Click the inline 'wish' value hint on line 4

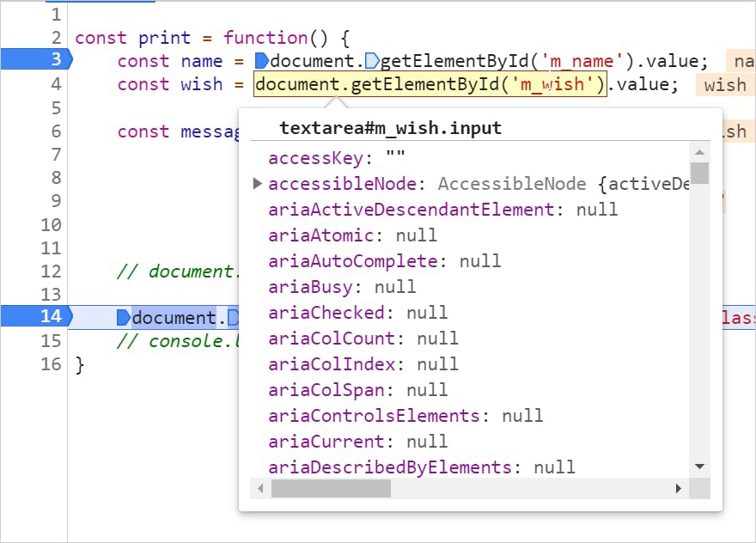(726, 85)
